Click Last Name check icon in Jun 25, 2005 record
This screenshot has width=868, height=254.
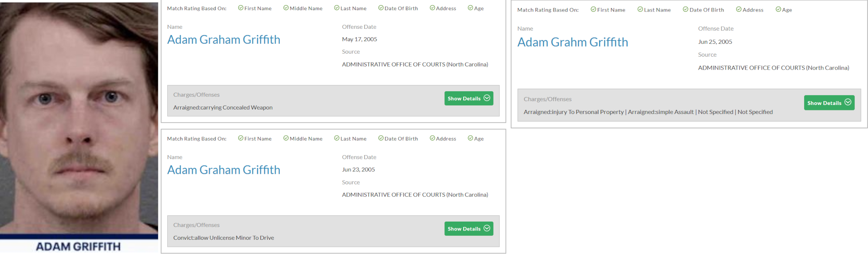pyautogui.click(x=640, y=9)
